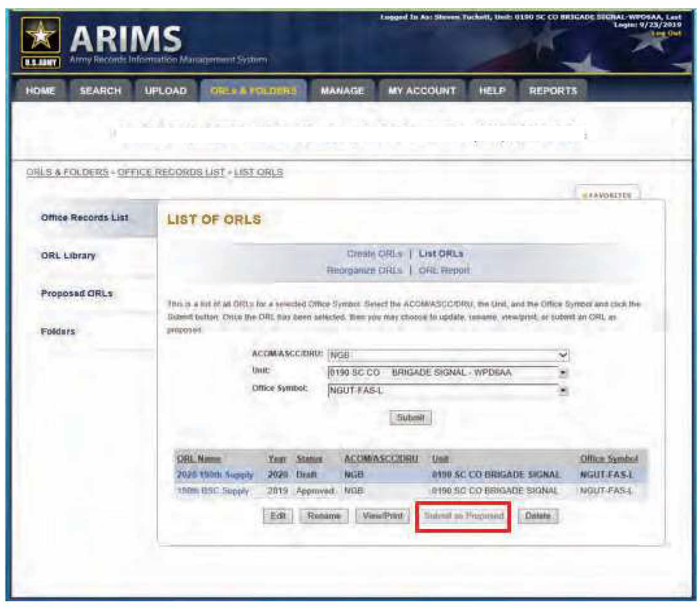Open Folders in sidebar
The width and height of the screenshot is (700, 607).
pos(58,331)
